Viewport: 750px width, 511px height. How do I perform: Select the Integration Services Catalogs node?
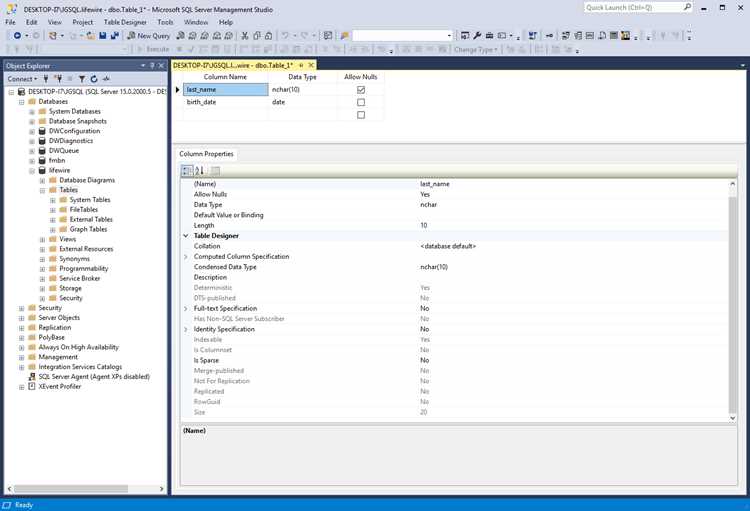click(80, 367)
